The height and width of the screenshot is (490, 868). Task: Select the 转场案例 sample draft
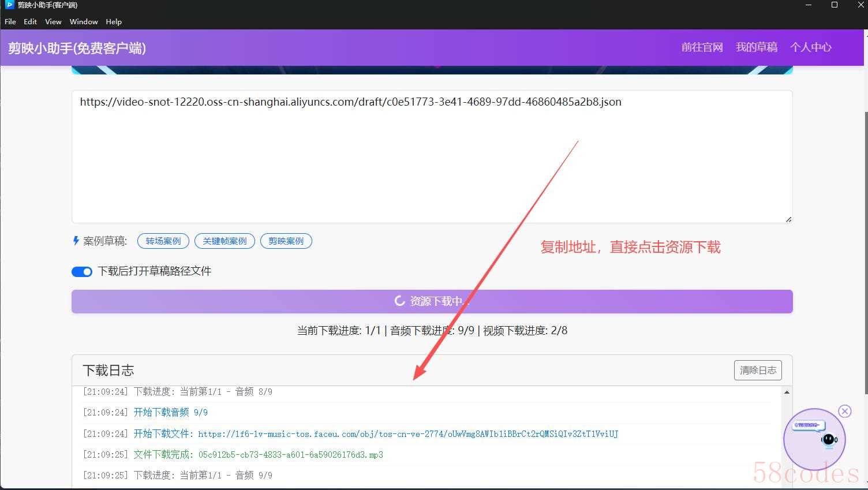(163, 241)
